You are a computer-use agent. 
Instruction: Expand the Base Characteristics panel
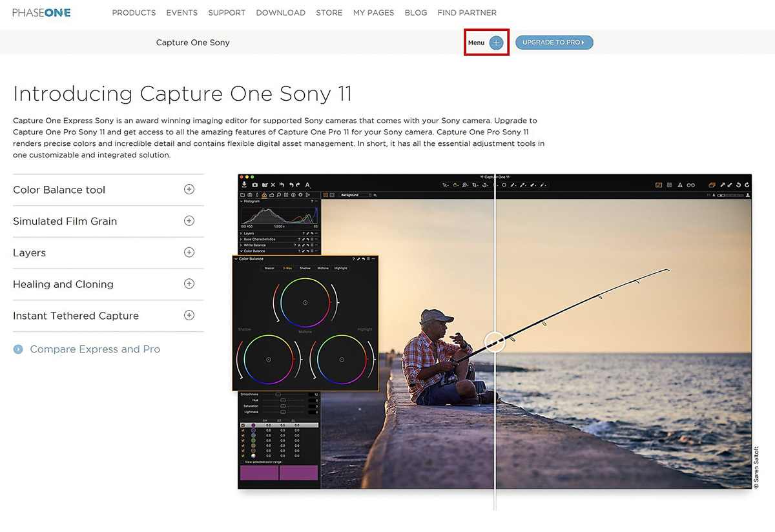point(241,239)
